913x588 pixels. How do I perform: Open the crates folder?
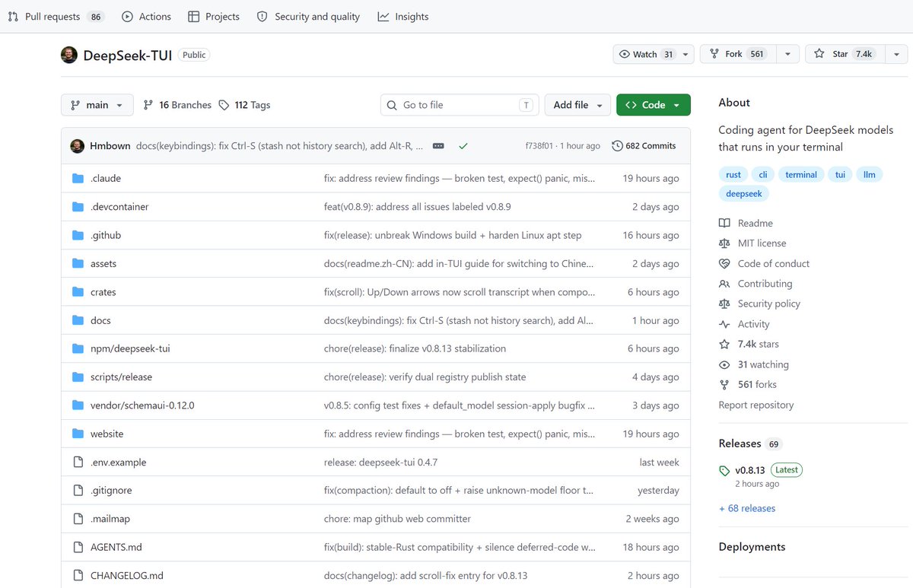click(x=103, y=292)
